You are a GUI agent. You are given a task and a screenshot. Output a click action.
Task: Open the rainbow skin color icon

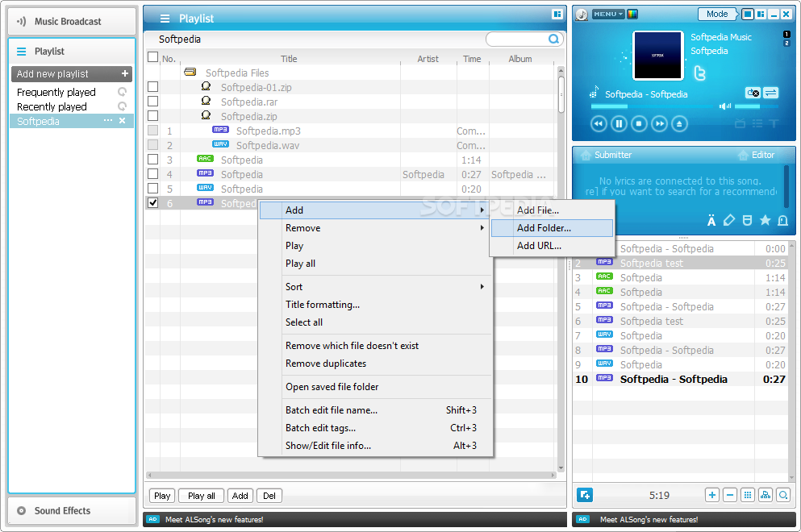632,15
